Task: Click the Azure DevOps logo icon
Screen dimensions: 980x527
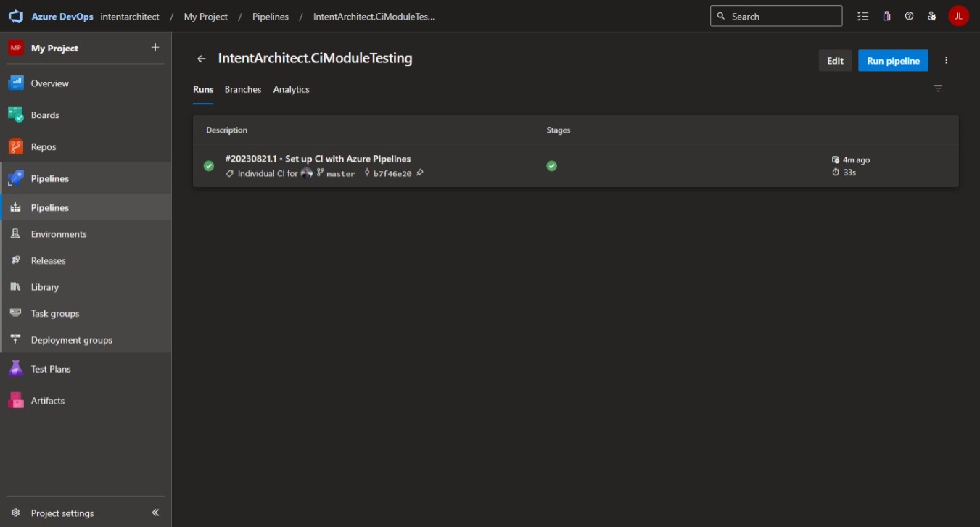Action: [16, 16]
